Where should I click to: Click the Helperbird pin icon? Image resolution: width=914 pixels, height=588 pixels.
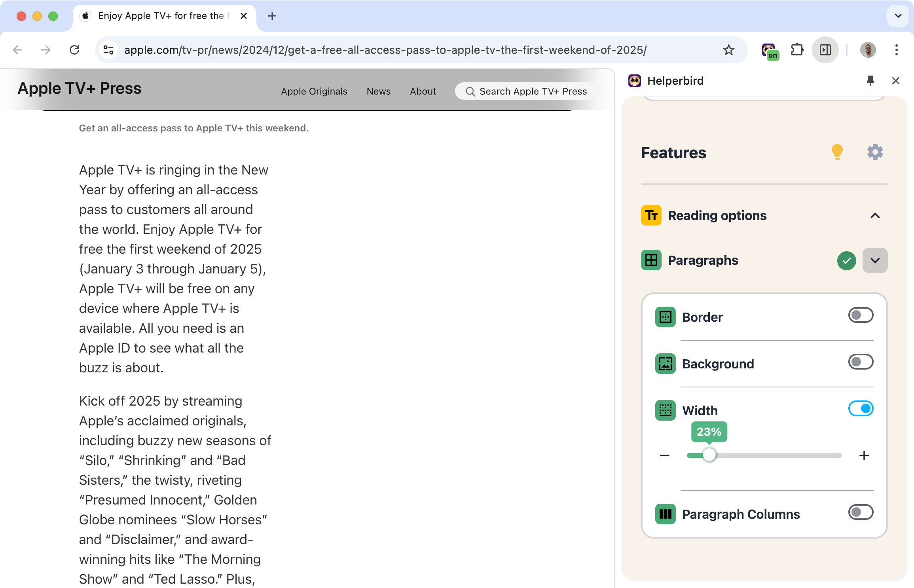click(x=871, y=81)
